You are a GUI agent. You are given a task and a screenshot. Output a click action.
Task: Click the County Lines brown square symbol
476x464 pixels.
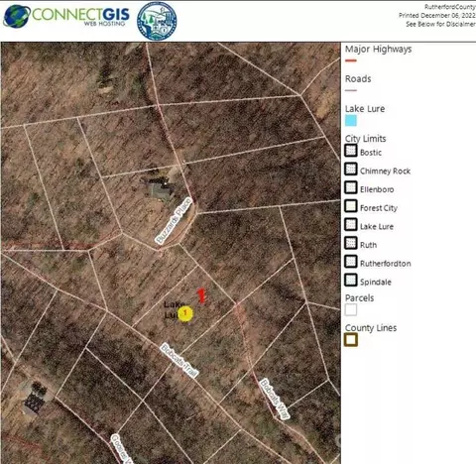(351, 340)
